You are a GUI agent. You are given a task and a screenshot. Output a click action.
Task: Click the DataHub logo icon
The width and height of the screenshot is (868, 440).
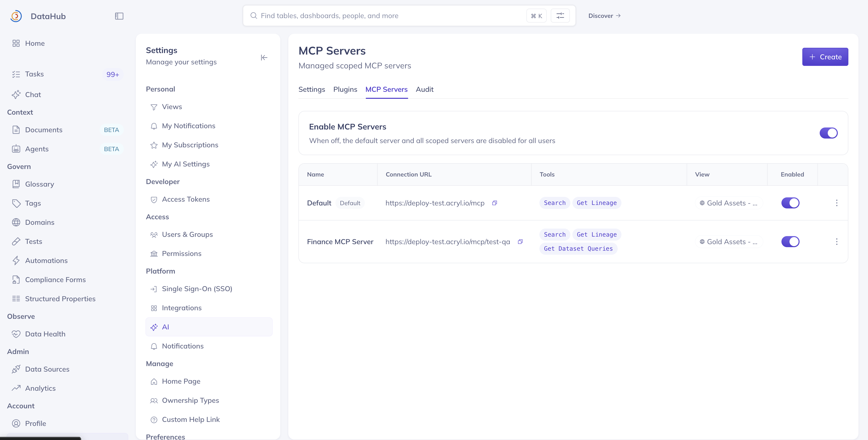click(16, 16)
